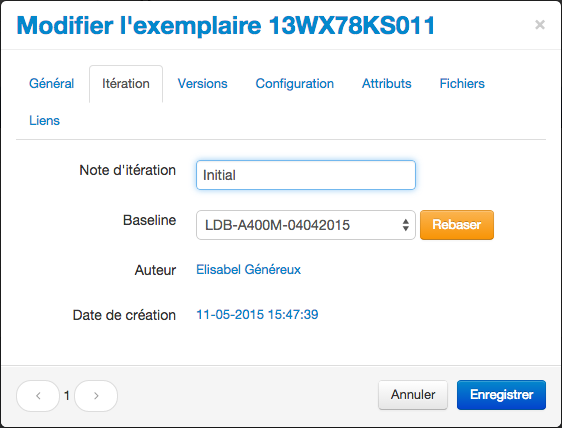
Task: Click the Baseline field label
Action: tap(149, 220)
